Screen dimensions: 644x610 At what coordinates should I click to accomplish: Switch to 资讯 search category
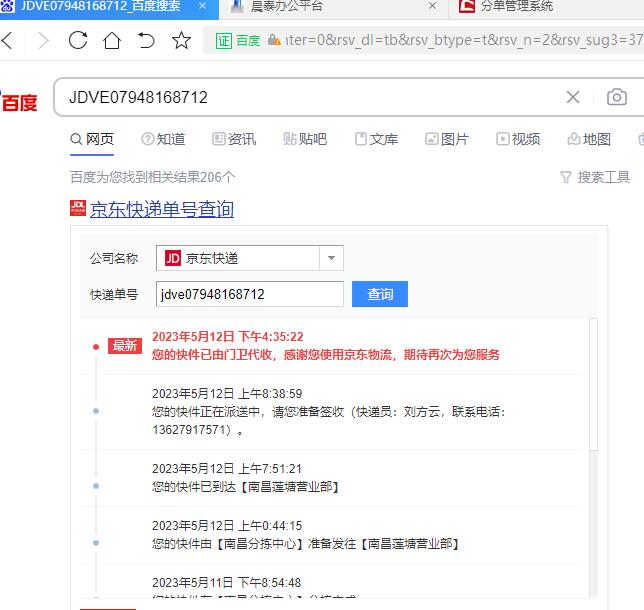click(234, 139)
